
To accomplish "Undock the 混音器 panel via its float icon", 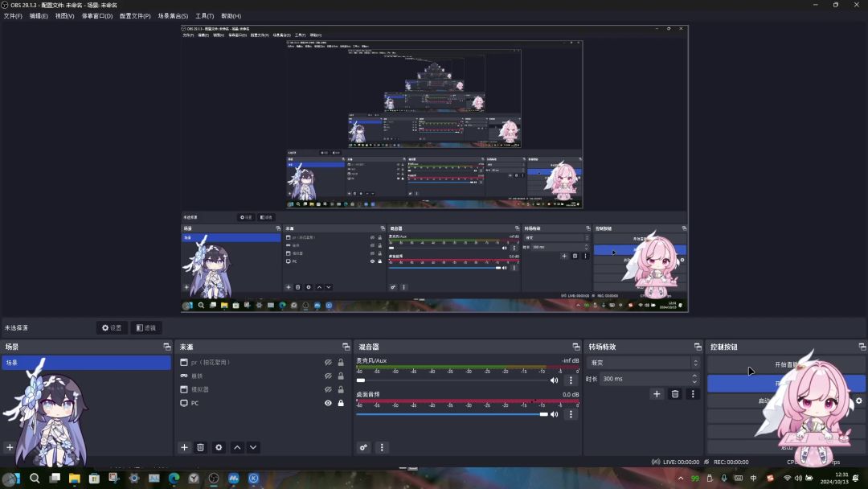I will click(576, 347).
